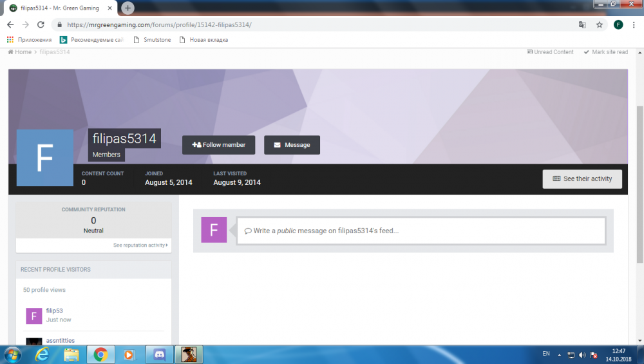Open the Smutstone bookmark
Image resolution: width=644 pixels, height=364 pixels.
tap(151, 40)
